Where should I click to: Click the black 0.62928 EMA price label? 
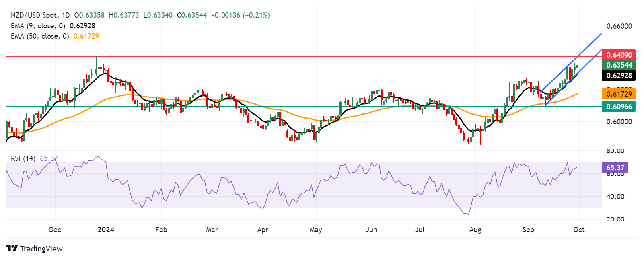[619, 75]
